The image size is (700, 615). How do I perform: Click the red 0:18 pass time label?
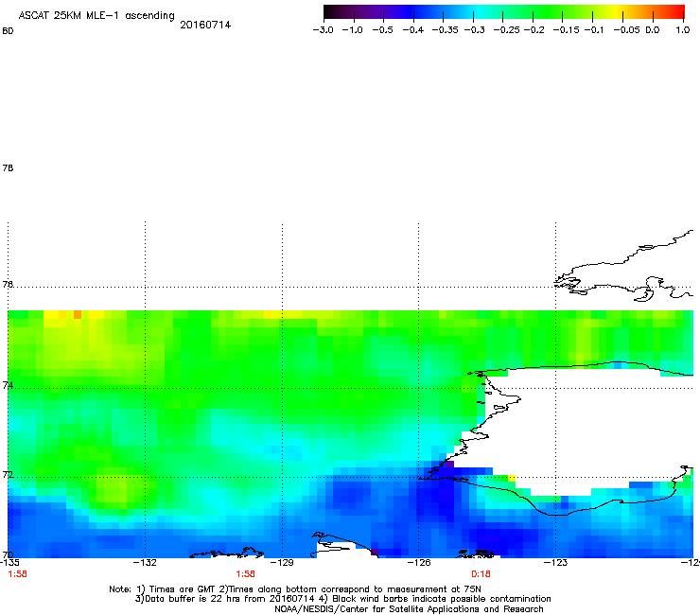click(481, 574)
